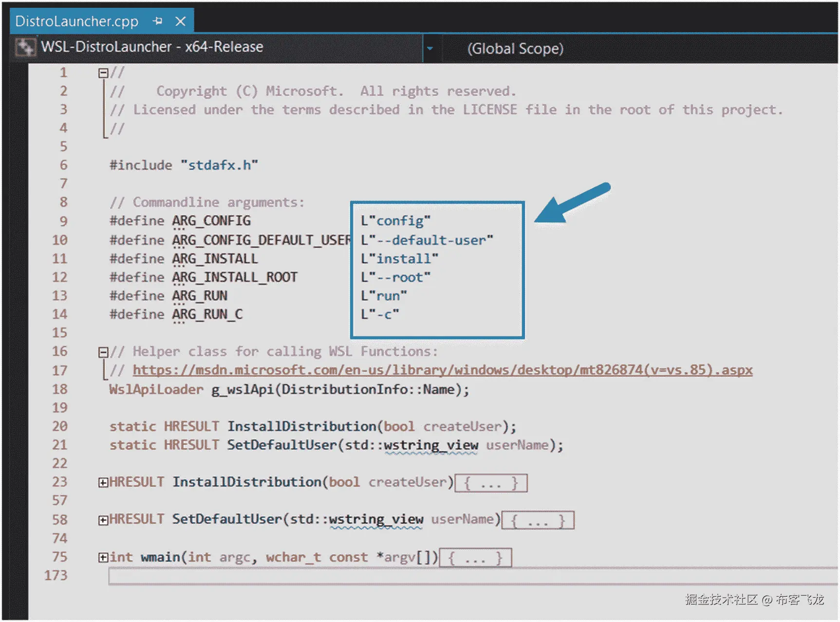
Task: Click the L"install" string literal
Action: [x=399, y=259]
